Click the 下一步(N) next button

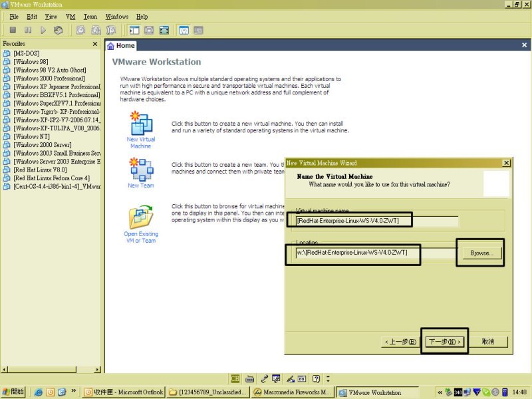[x=445, y=342]
